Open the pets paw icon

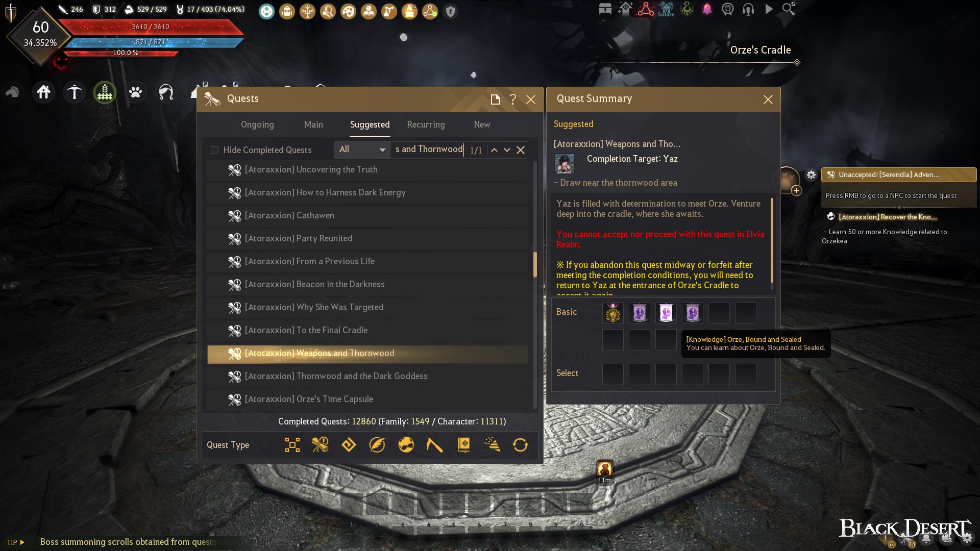pos(135,92)
